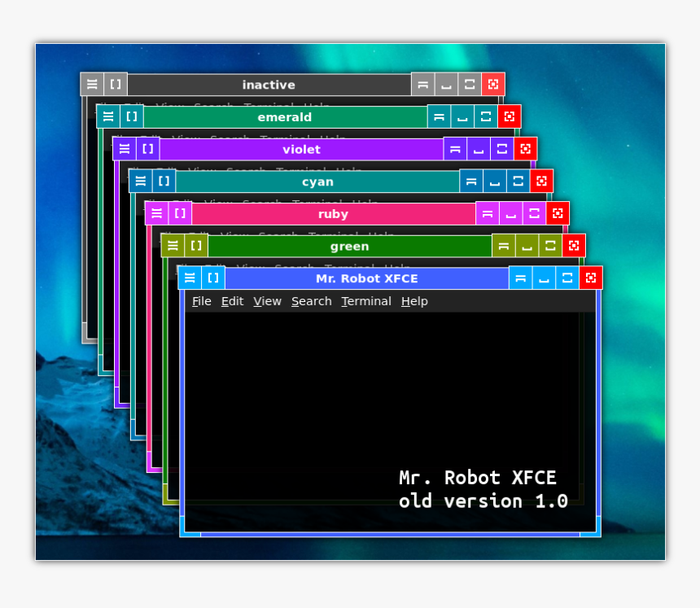The height and width of the screenshot is (608, 700).
Task: Maximize the ruby window
Action: pyautogui.click(x=534, y=213)
